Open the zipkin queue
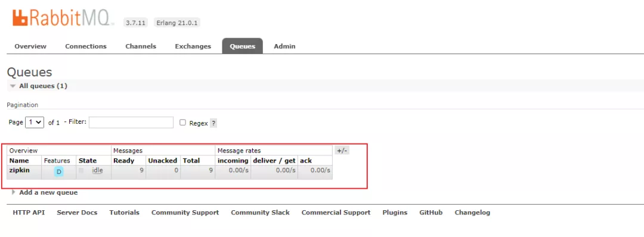 tap(19, 170)
